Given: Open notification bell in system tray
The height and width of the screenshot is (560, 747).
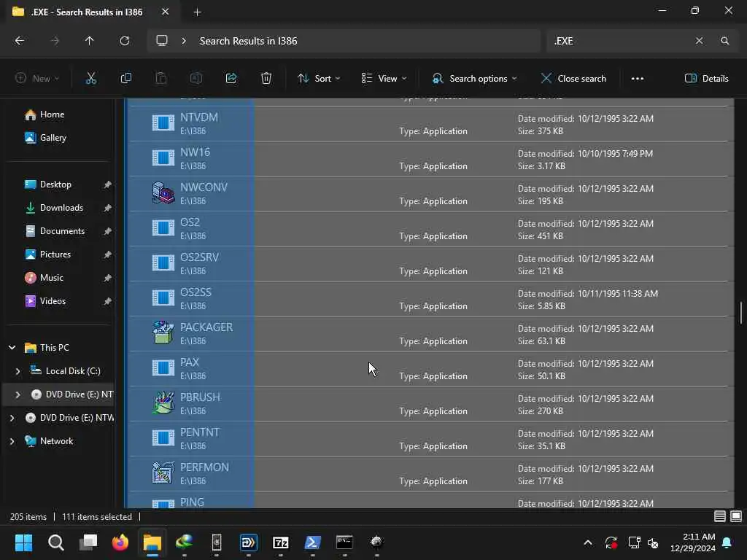Looking at the screenshot, I should [x=727, y=542].
